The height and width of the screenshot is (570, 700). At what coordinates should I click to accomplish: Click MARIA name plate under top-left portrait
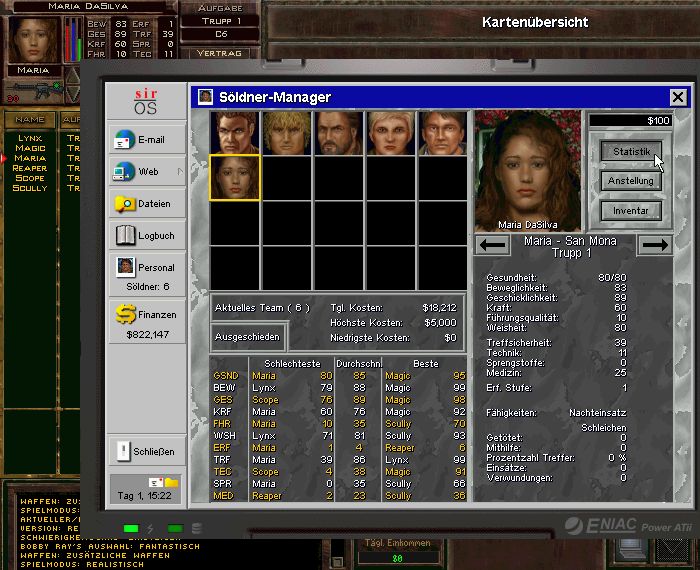[x=33, y=70]
